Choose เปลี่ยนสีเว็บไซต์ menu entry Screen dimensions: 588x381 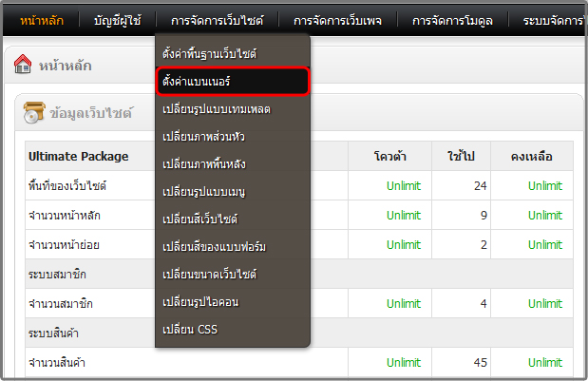click(233, 219)
